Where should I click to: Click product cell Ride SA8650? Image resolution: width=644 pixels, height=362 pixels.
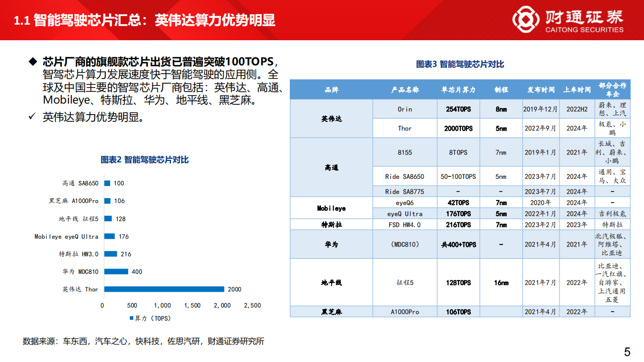tap(405, 176)
